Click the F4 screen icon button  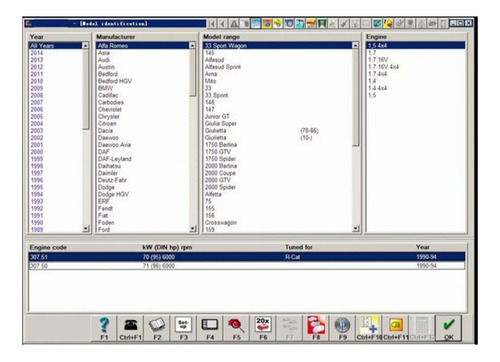210,328
